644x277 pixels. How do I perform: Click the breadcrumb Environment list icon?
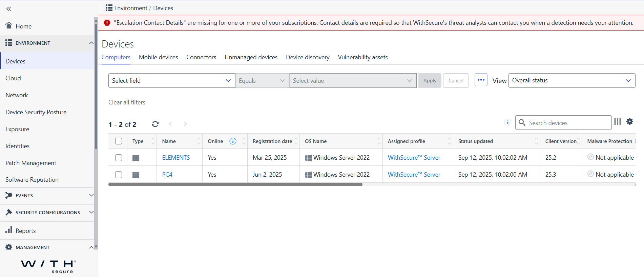pyautogui.click(x=109, y=8)
